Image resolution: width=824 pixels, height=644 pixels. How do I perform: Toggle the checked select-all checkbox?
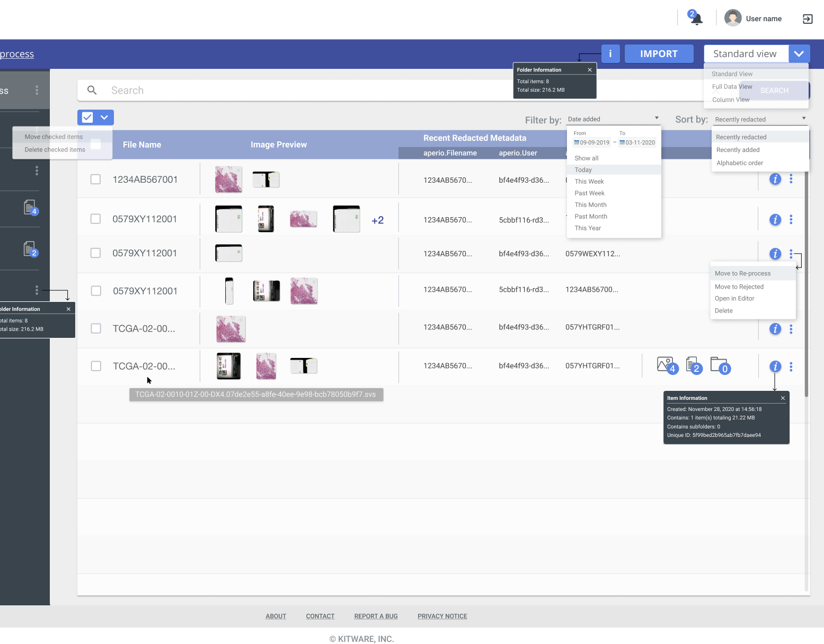[x=87, y=118]
